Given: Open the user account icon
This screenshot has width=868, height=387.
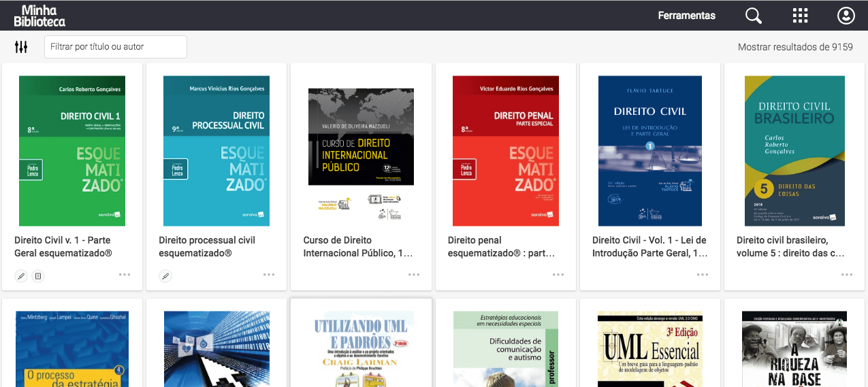Looking at the screenshot, I should click(x=846, y=16).
